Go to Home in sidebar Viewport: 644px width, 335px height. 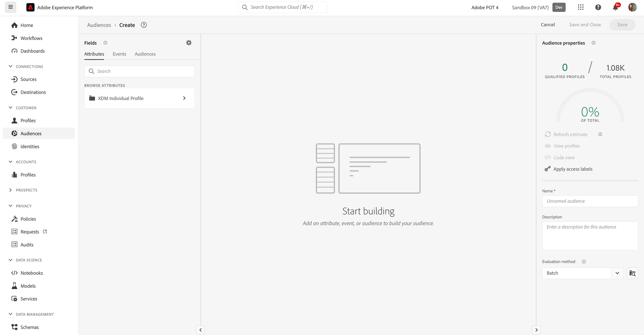tap(39, 25)
